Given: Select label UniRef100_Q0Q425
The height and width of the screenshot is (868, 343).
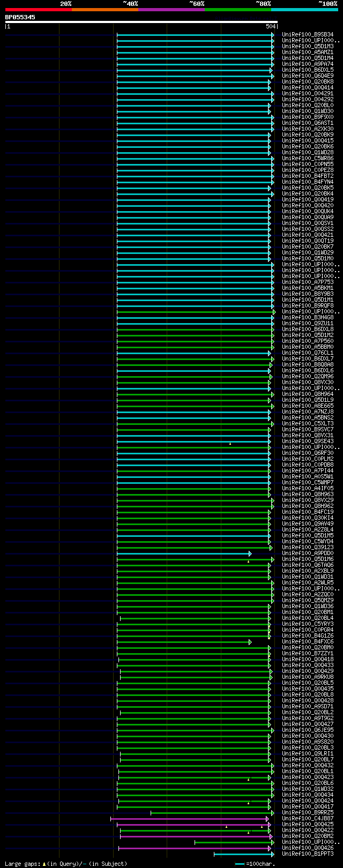Looking at the screenshot, I should (308, 825).
